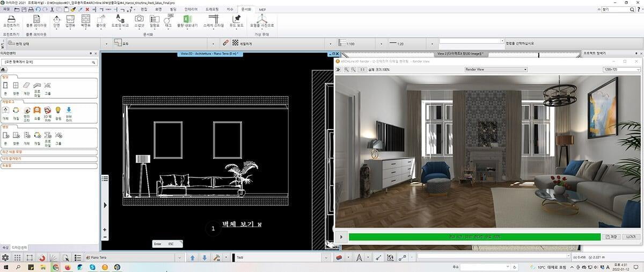Switch to the MEP ribbon tab

(262, 10)
